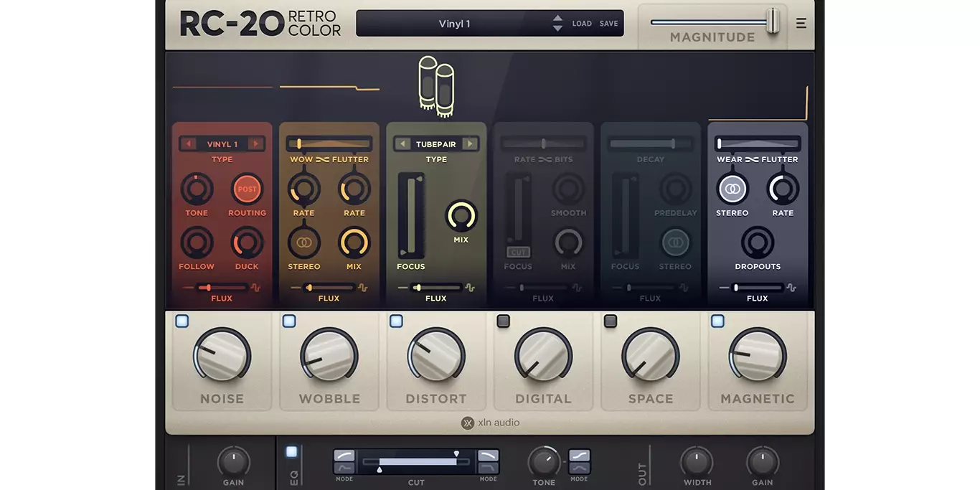Image resolution: width=980 pixels, height=490 pixels.
Task: Step to previous preset with up arrow
Action: tap(557, 19)
